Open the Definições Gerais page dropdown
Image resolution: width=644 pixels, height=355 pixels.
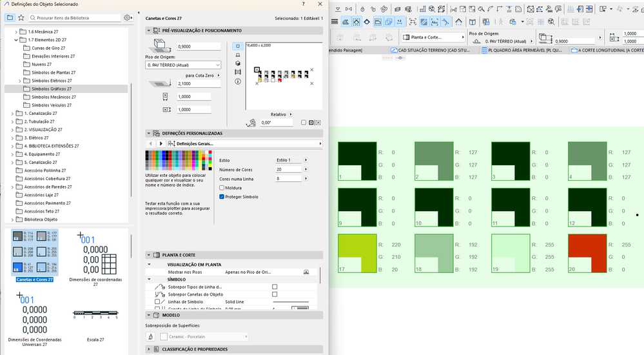click(245, 143)
